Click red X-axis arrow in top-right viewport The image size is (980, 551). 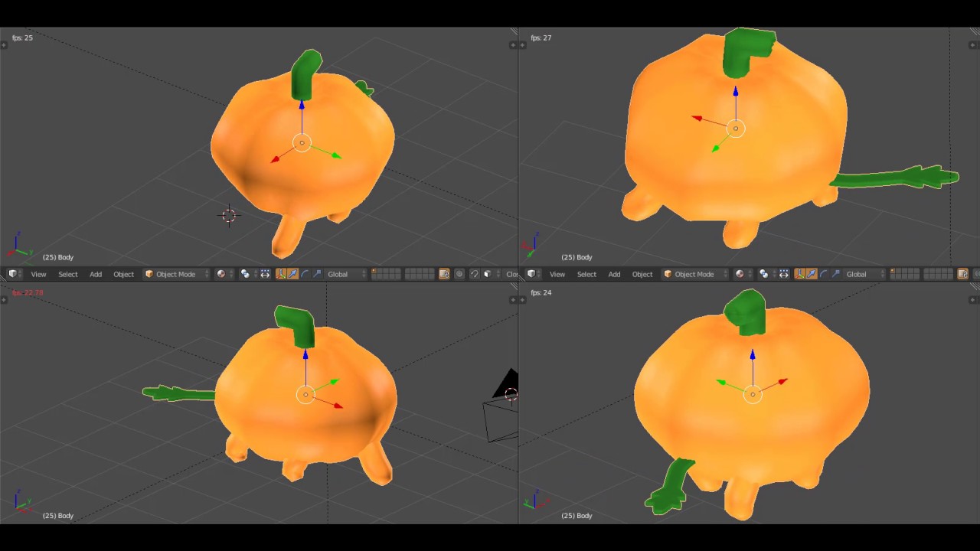[x=697, y=118]
